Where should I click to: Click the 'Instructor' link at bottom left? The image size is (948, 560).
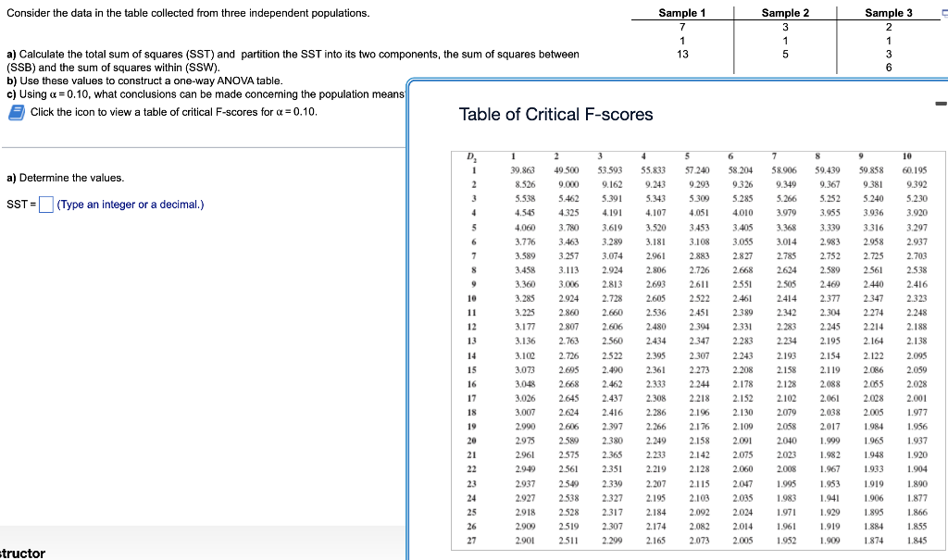tap(19, 553)
